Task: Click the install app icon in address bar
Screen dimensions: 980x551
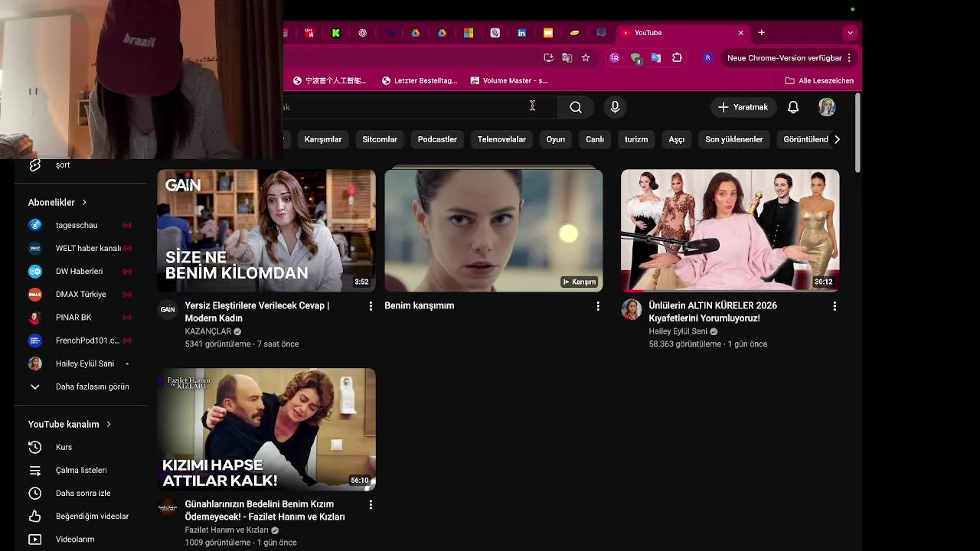Action: coord(548,57)
